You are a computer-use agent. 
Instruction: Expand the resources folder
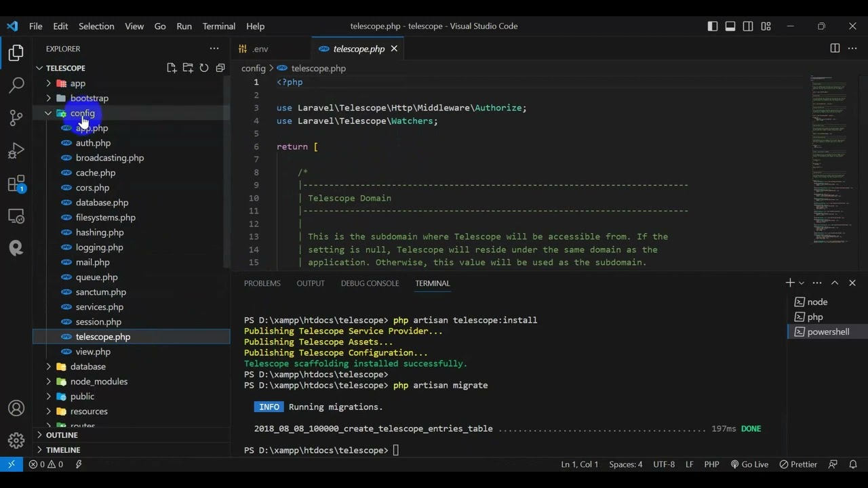[x=48, y=411]
